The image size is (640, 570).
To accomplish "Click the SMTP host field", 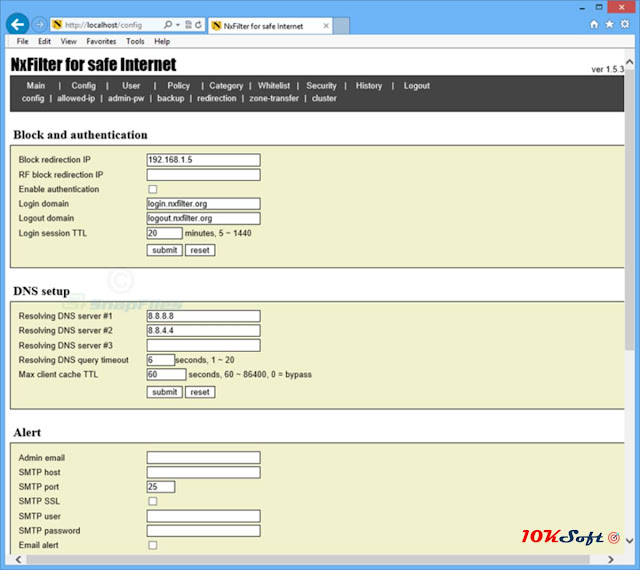I will tap(203, 472).
